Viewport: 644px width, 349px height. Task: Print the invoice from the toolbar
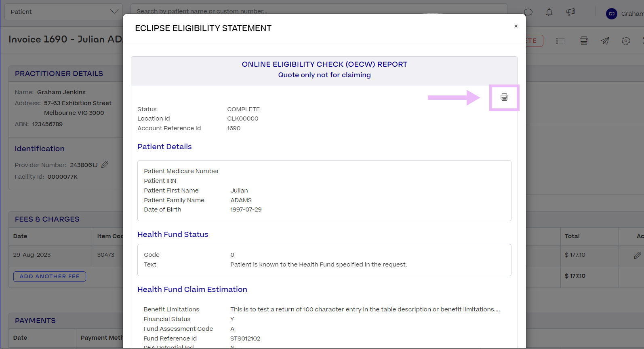click(x=584, y=41)
